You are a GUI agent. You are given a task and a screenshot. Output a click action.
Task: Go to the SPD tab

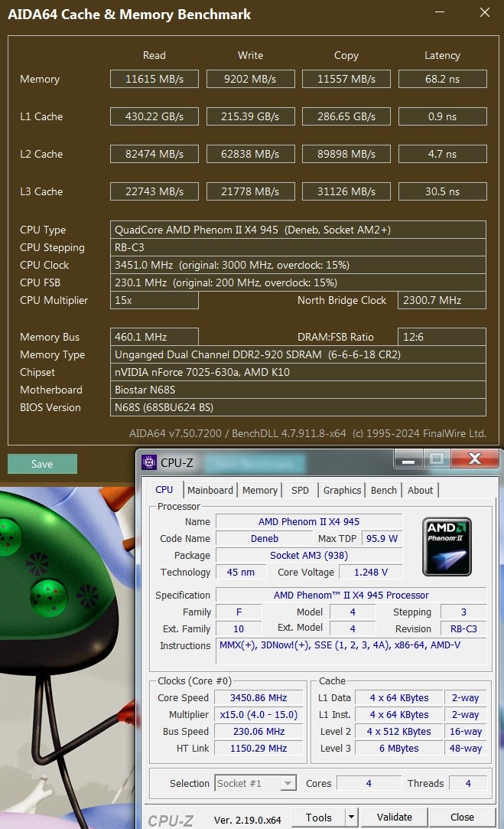pyautogui.click(x=300, y=490)
